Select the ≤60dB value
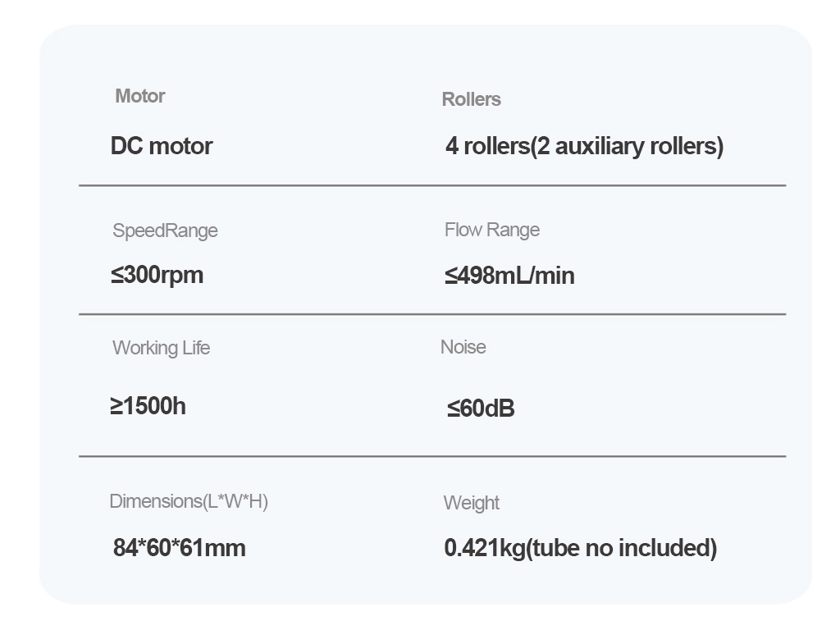 481,409
